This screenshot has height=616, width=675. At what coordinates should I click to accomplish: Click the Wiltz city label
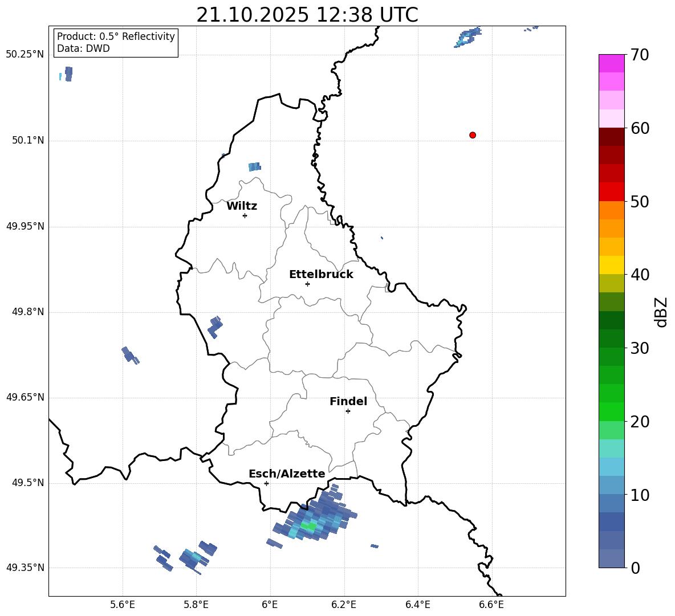(242, 206)
